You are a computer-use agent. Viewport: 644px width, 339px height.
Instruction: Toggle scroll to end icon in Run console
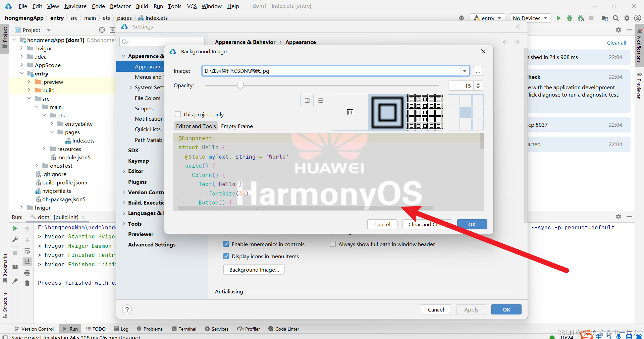(27, 261)
